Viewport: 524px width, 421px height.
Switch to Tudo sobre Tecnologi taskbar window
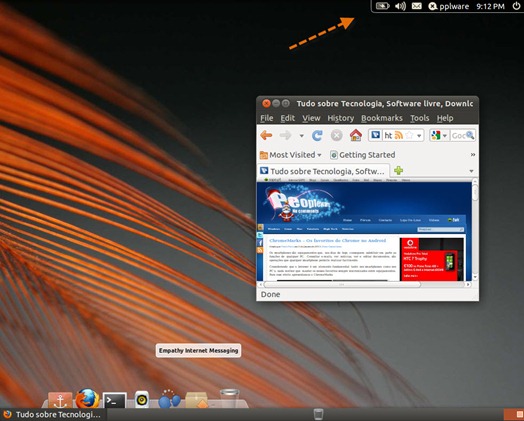pos(53,415)
